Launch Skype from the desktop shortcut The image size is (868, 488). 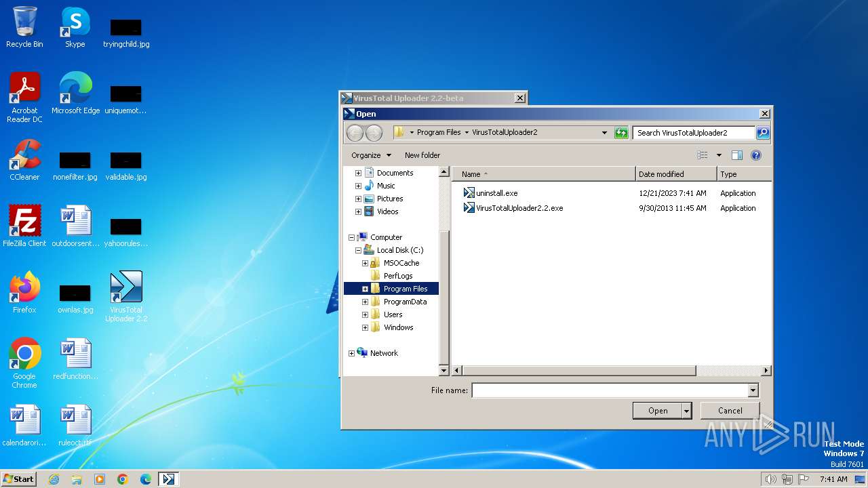75,27
